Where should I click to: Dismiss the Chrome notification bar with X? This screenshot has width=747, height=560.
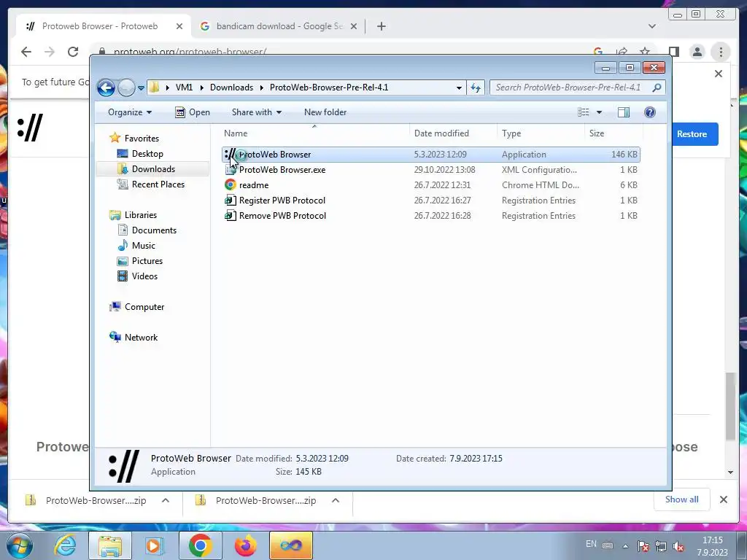[x=719, y=74]
